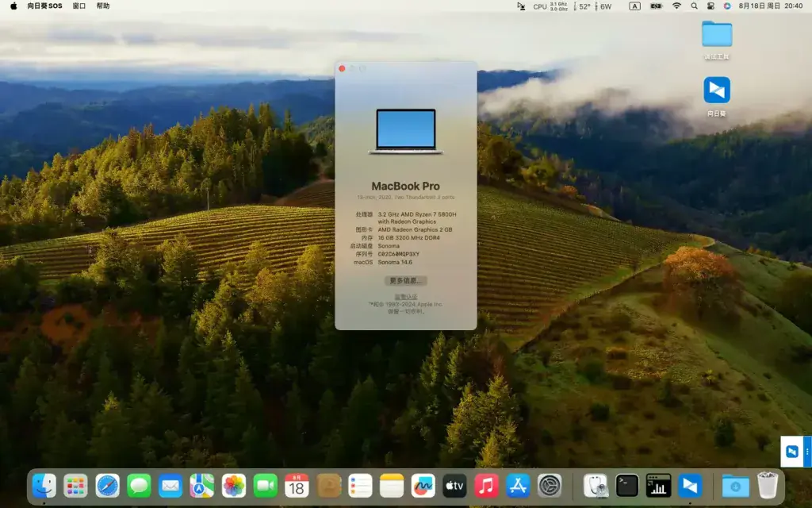812x508 pixels.
Task: Click the 6W power status item
Action: tap(603, 6)
